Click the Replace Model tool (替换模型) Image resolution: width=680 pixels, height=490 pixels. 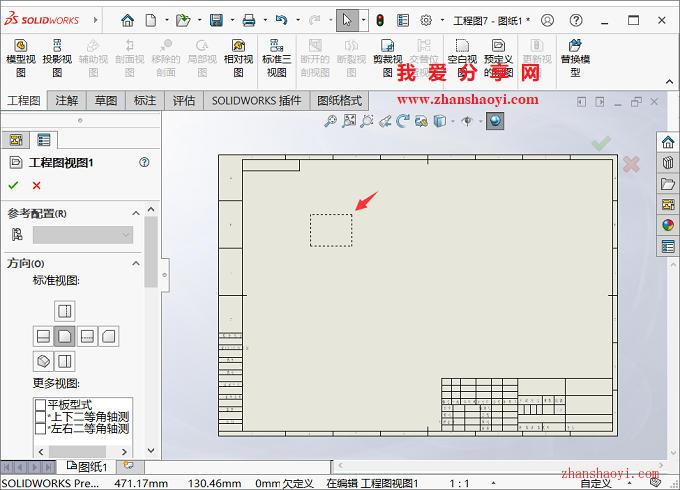pyautogui.click(x=575, y=58)
